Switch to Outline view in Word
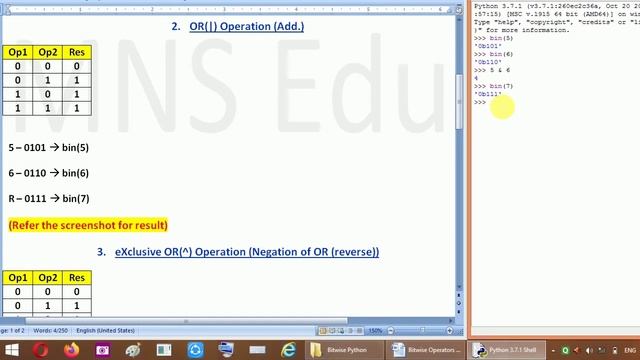 click(x=350, y=331)
